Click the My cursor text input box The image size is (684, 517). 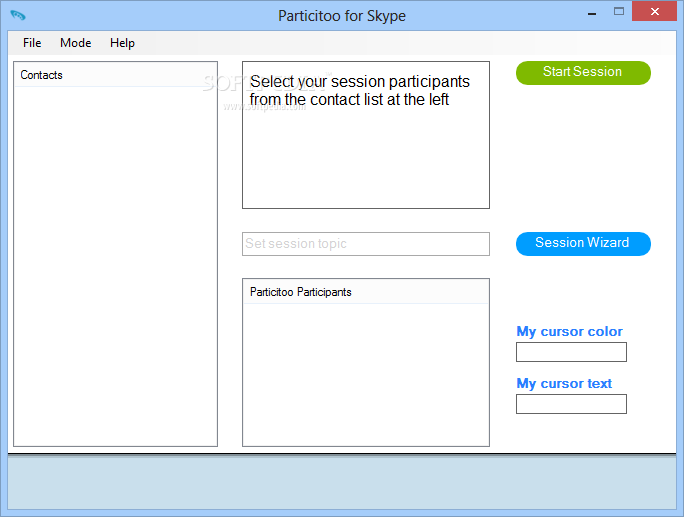click(x=571, y=404)
